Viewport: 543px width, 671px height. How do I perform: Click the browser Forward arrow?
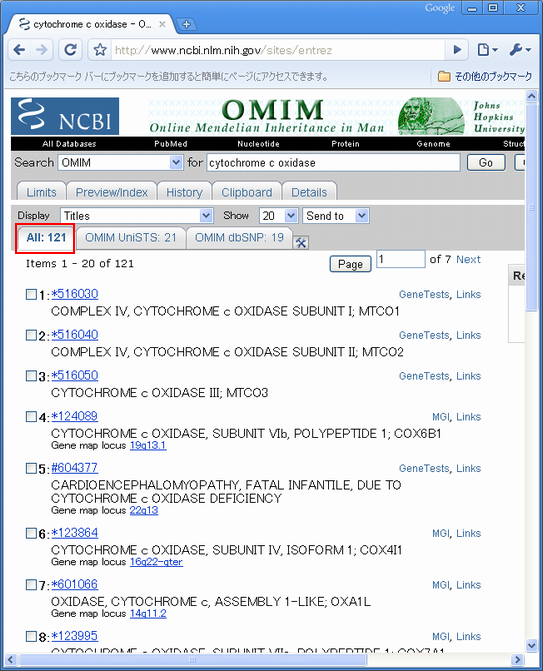point(42,50)
